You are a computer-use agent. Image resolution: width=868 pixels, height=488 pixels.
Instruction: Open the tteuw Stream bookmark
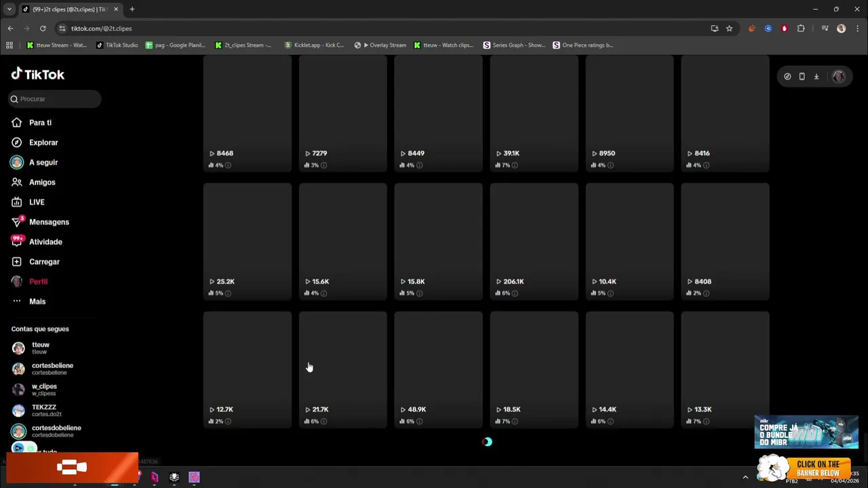pos(57,45)
